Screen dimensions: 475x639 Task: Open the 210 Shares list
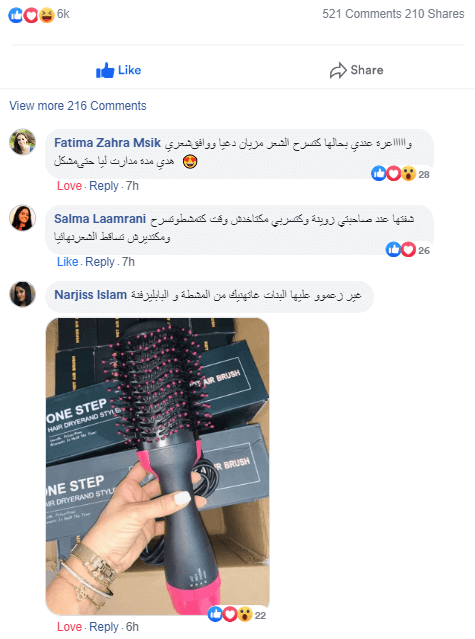point(435,14)
